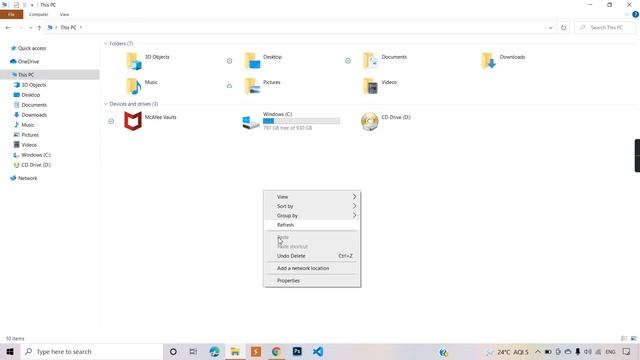Collapse the Folders (7) group
This screenshot has width=640, height=360.
click(x=106, y=43)
